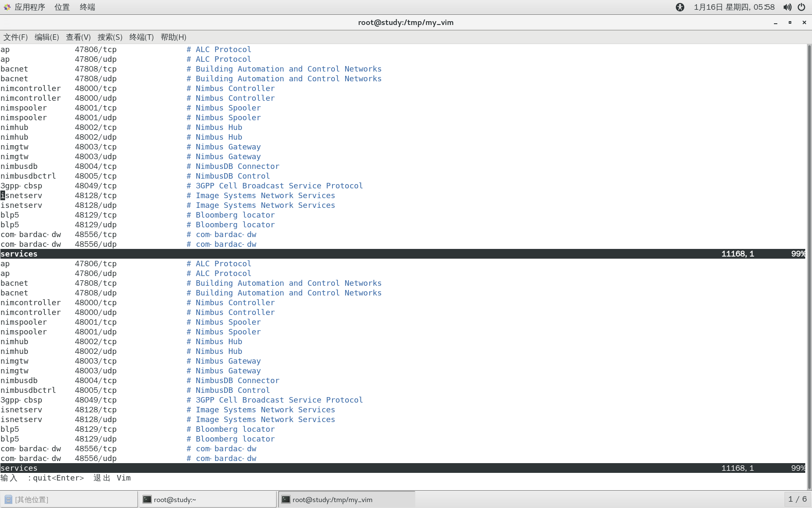The width and height of the screenshot is (812, 508).
Task: Close the terminal window
Action: point(804,22)
